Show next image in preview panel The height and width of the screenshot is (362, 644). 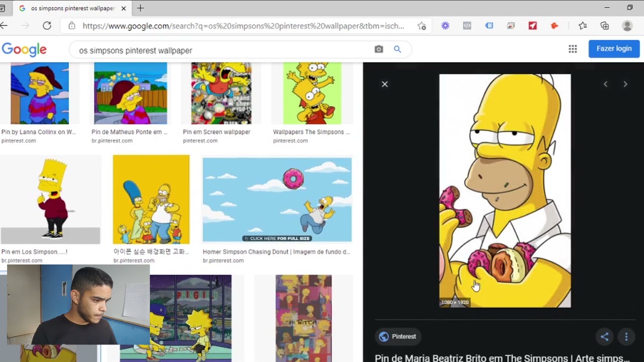(625, 84)
